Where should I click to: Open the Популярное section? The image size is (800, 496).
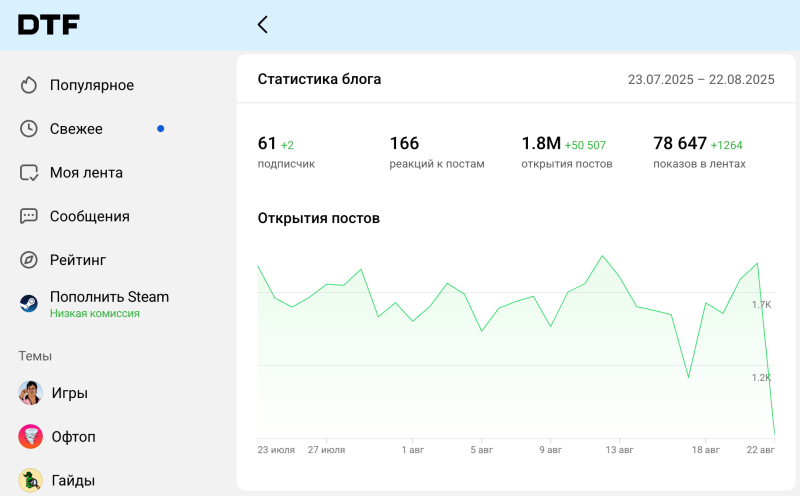(92, 85)
